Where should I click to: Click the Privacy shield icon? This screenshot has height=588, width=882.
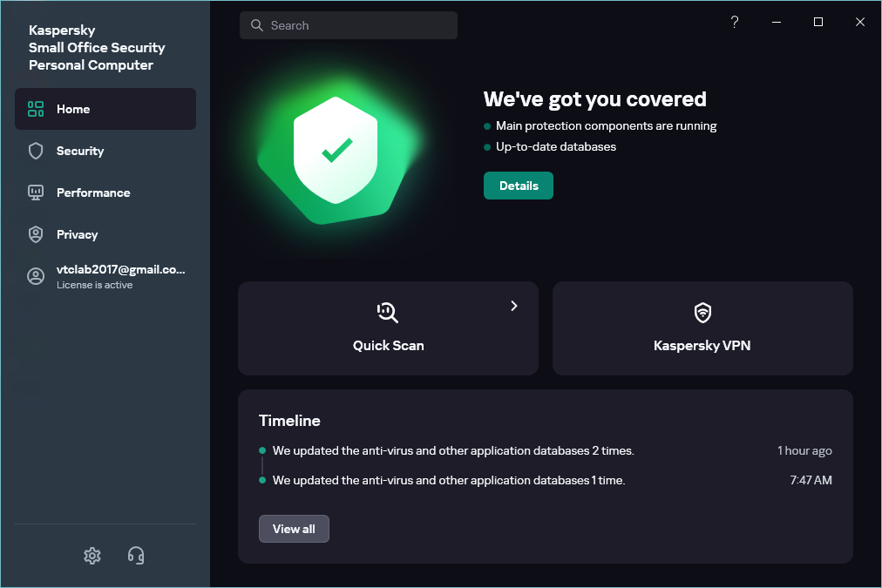click(x=36, y=234)
